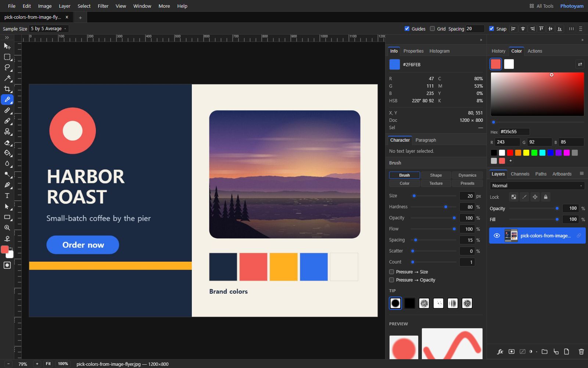Image resolution: width=588 pixels, height=368 pixels.
Task: Open the Filter menu
Action: (103, 6)
